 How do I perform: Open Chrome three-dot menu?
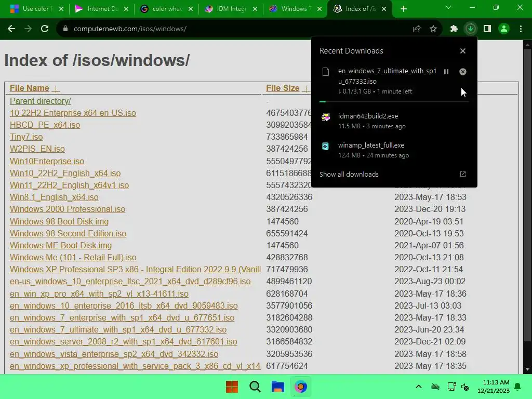pos(521,29)
